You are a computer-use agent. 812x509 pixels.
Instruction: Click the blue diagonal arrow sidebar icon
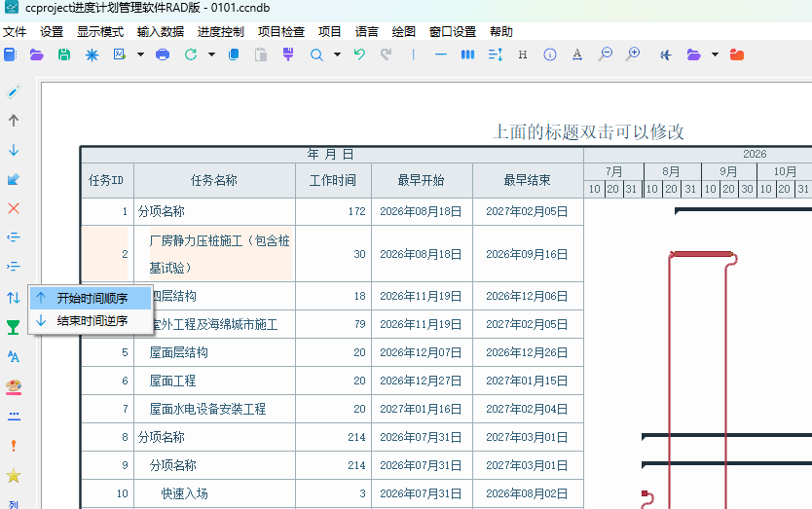coord(14,179)
